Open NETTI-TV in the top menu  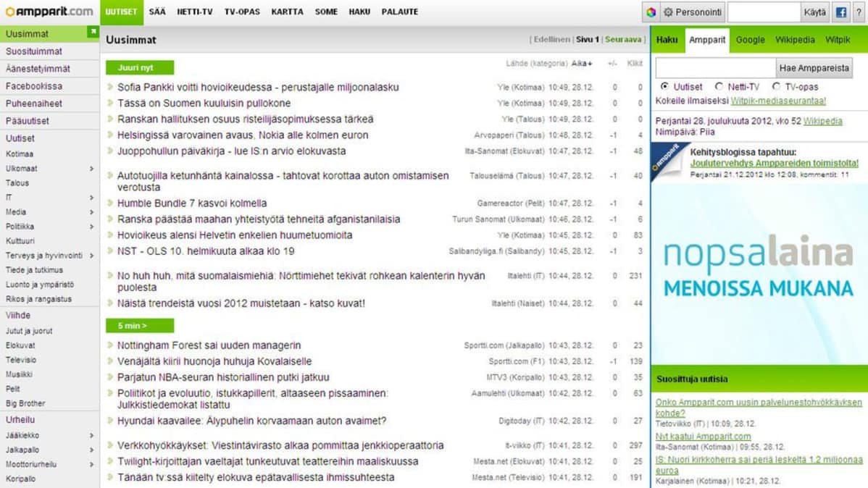[x=194, y=12]
